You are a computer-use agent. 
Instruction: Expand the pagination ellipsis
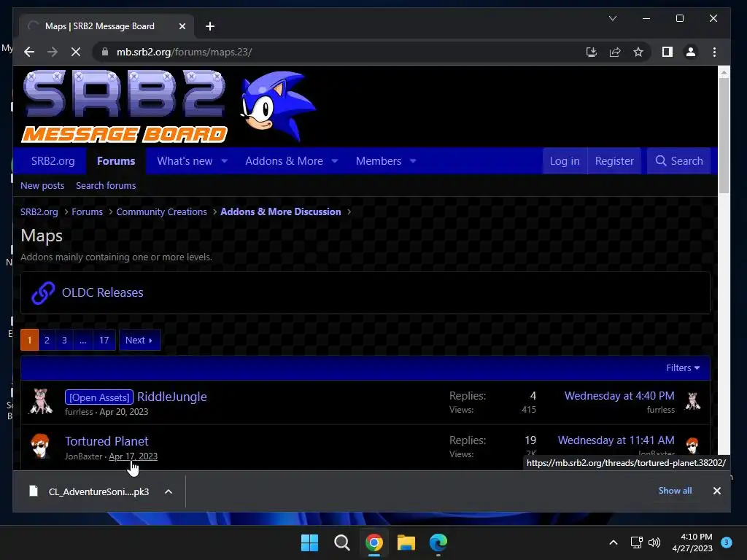(83, 340)
